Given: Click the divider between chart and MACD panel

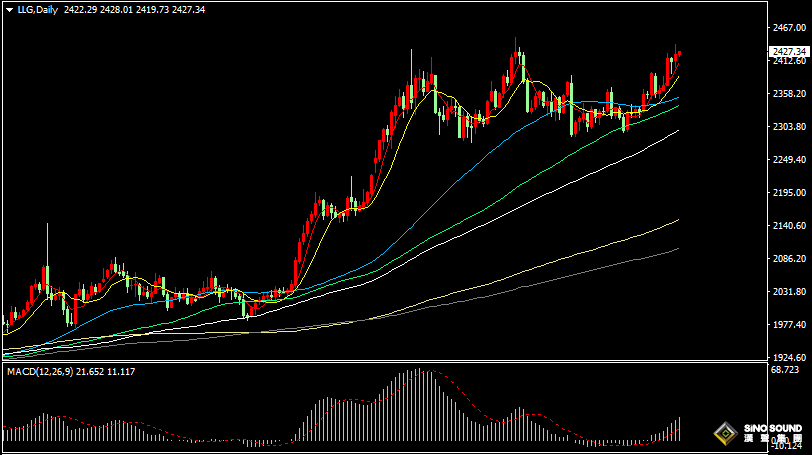Looking at the screenshot, I should [x=380, y=362].
